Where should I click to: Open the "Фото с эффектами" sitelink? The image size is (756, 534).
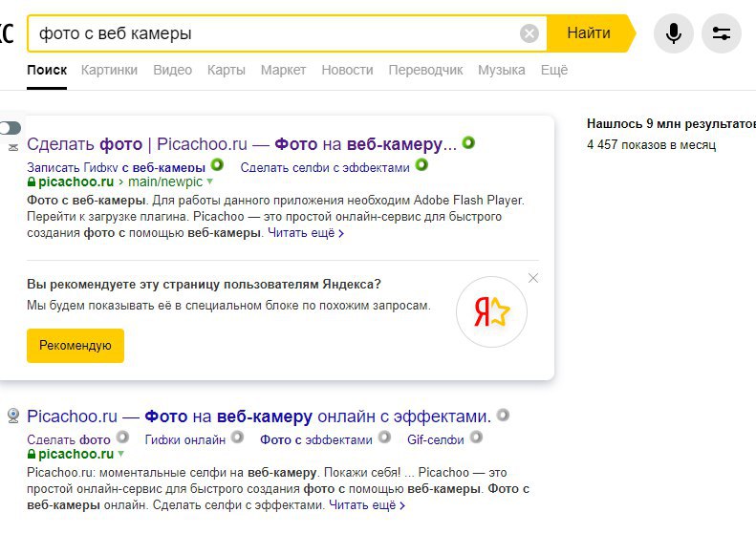pyautogui.click(x=316, y=439)
